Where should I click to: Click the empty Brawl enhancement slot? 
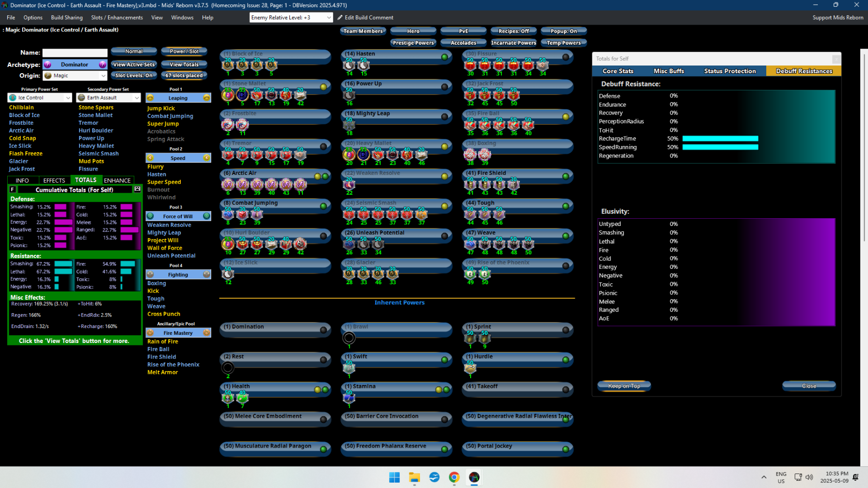(349, 338)
